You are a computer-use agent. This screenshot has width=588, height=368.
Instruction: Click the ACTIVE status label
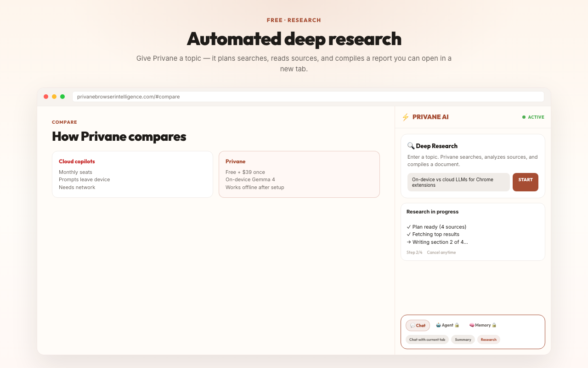point(536,117)
